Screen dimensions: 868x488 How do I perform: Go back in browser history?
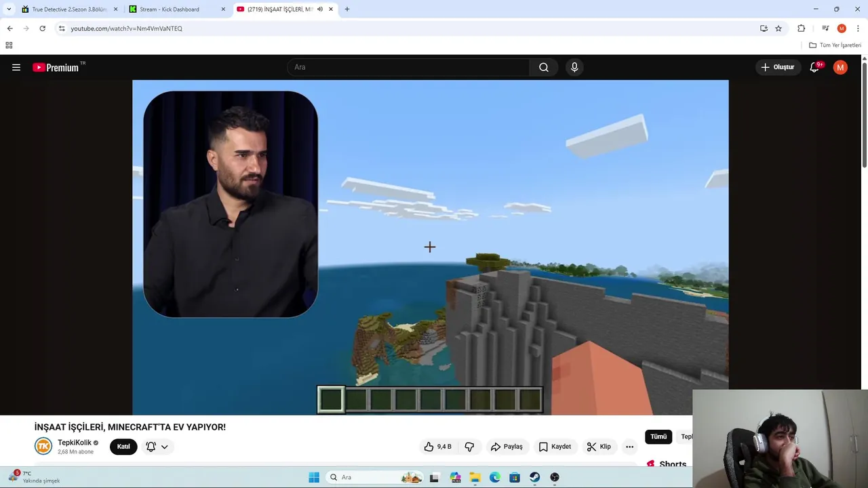point(9,28)
